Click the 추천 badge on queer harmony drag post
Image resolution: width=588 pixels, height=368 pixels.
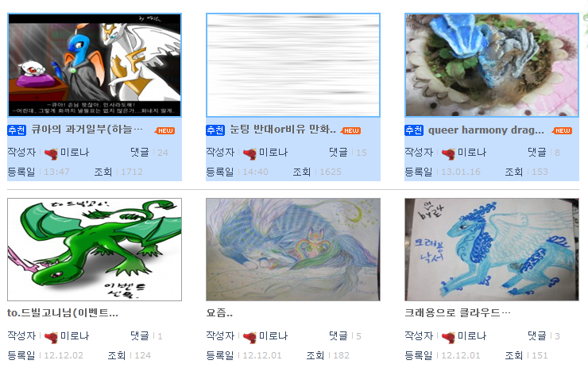click(x=414, y=130)
